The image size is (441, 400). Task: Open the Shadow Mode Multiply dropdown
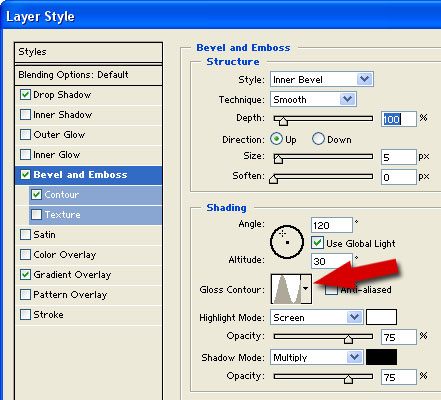316,357
